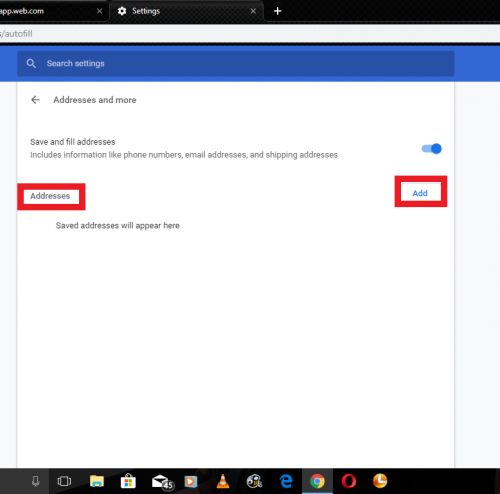Click the address bar showing /autofill
The height and width of the screenshot is (494, 500).
click(x=250, y=34)
